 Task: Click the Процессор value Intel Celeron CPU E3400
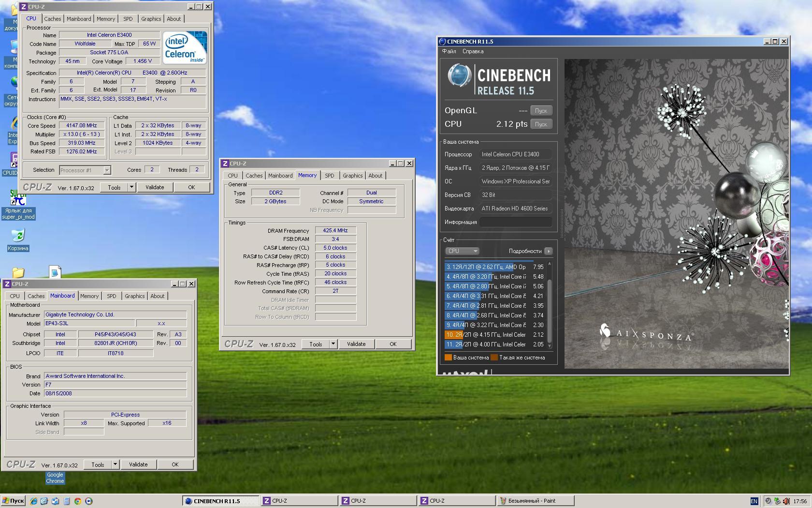pyautogui.click(x=516, y=154)
